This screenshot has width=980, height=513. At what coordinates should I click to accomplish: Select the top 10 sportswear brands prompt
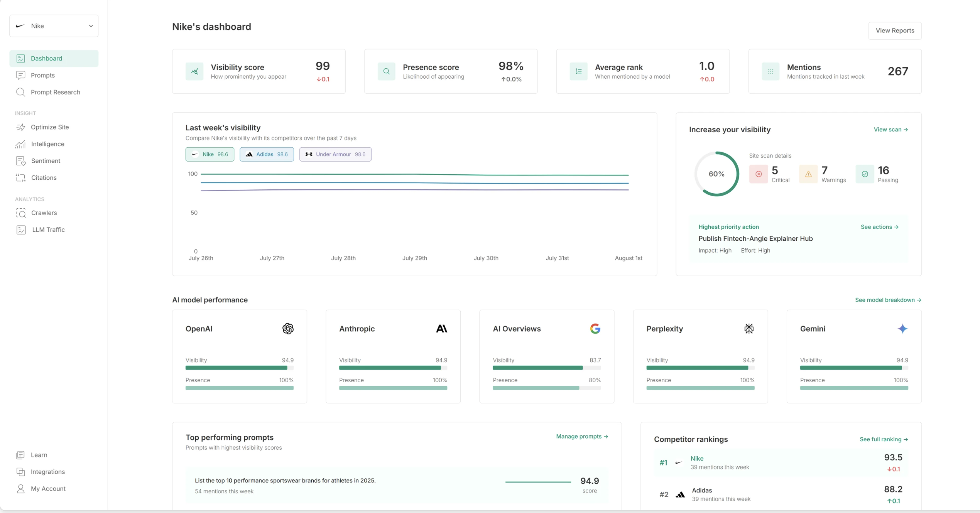[x=285, y=481]
